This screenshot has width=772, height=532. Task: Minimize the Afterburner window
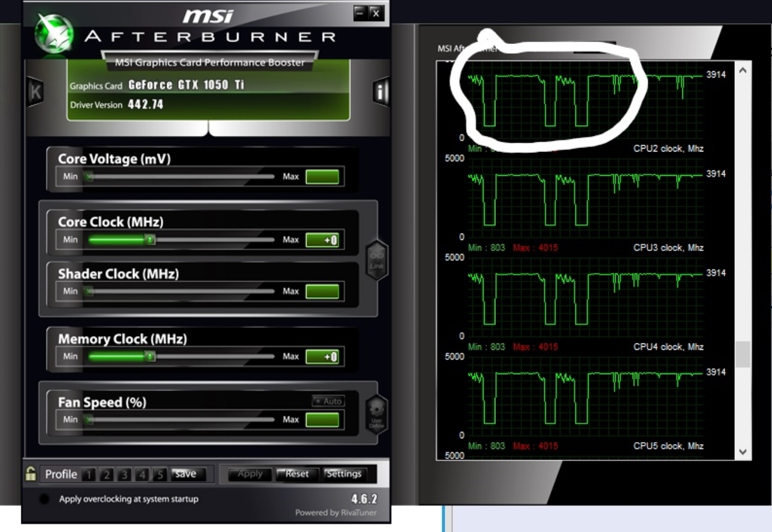[360, 13]
